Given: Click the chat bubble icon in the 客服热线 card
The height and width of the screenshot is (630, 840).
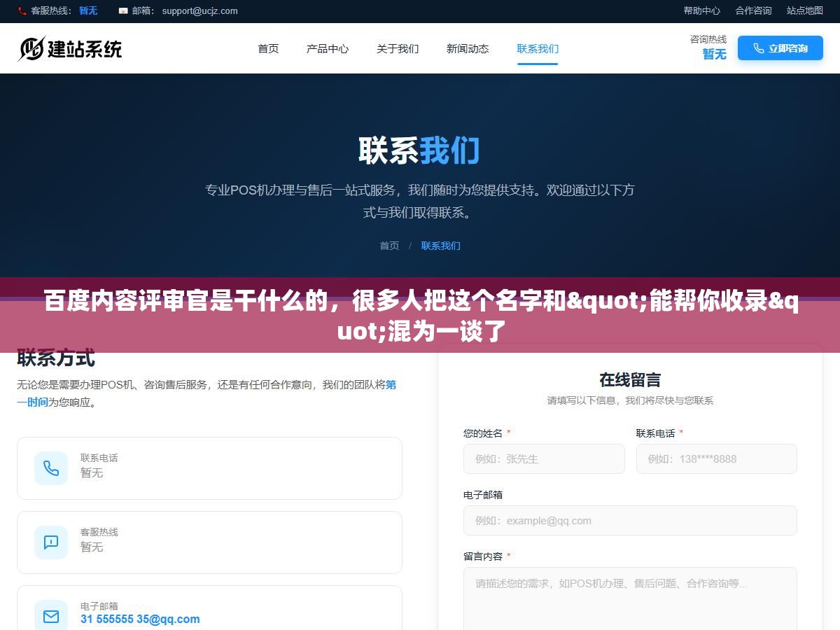Looking at the screenshot, I should point(51,542).
